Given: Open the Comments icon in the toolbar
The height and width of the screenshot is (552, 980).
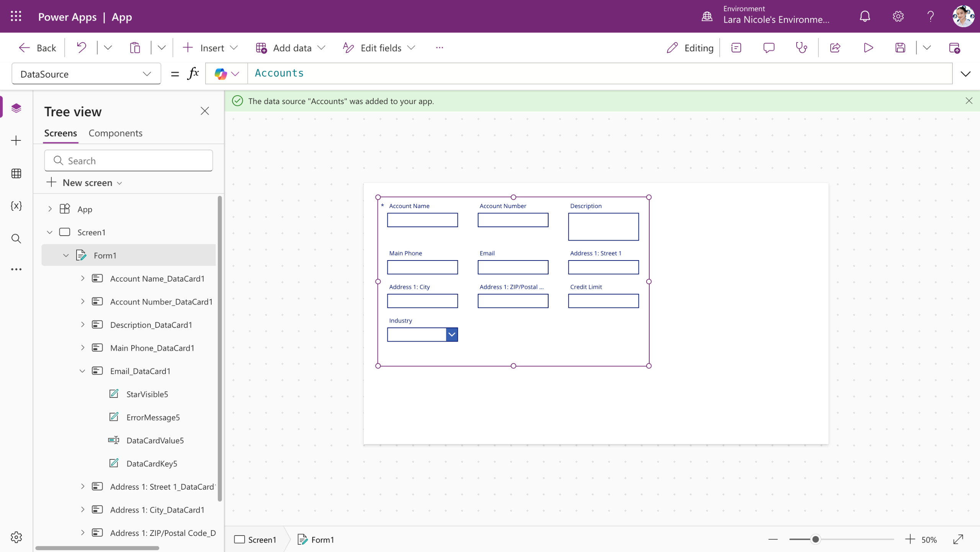Looking at the screenshot, I should pos(769,48).
